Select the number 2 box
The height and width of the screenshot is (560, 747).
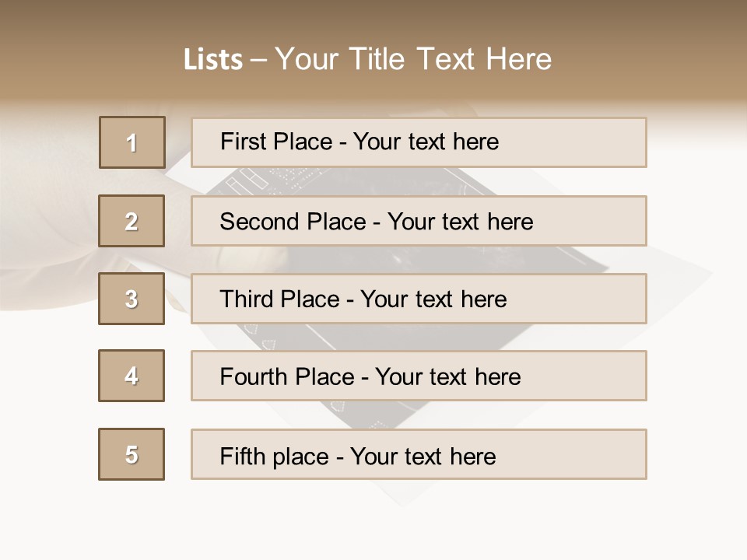[132, 221]
